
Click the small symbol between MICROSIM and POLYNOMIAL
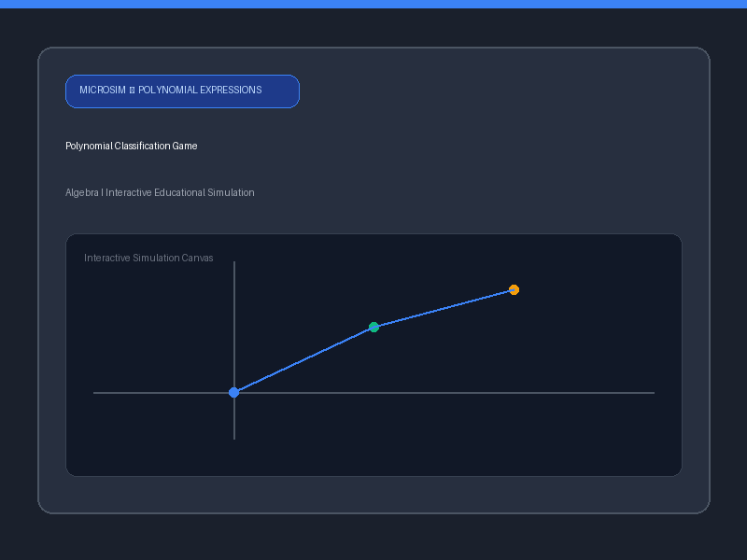pyautogui.click(x=132, y=90)
